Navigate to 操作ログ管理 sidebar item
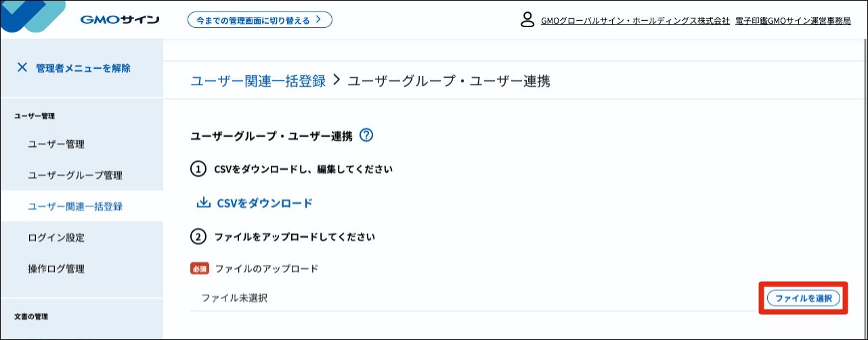The image size is (868, 340). 56,269
